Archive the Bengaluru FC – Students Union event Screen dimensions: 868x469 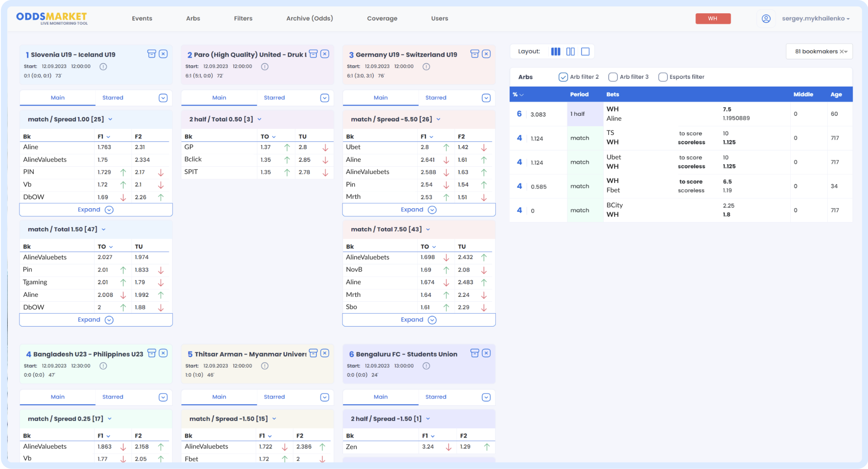click(x=474, y=353)
